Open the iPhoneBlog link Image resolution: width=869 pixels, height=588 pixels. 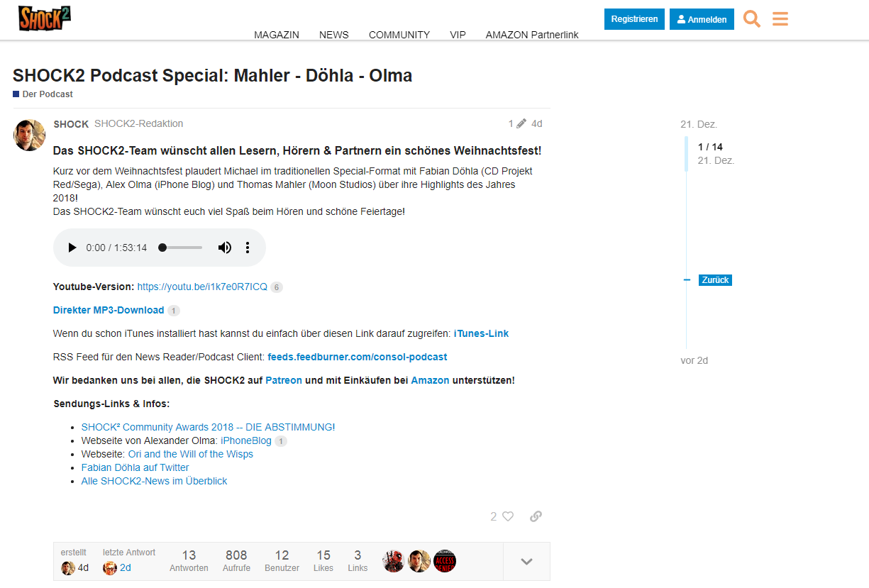pyautogui.click(x=246, y=441)
